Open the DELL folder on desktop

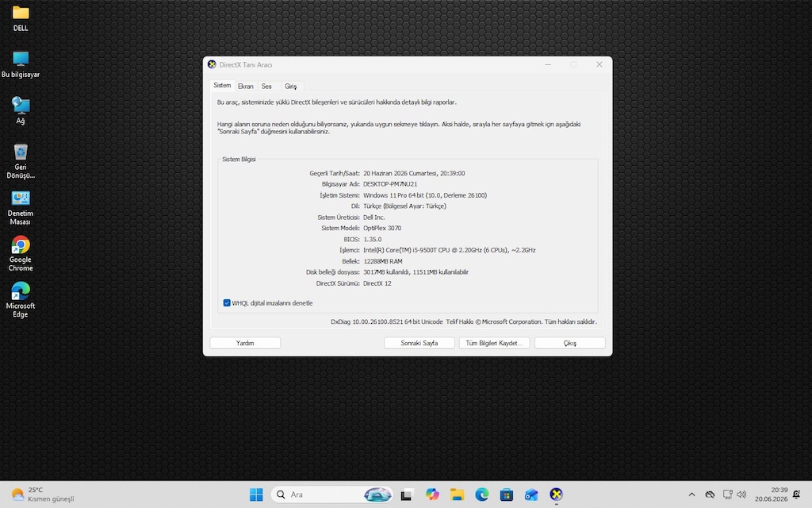(x=20, y=18)
